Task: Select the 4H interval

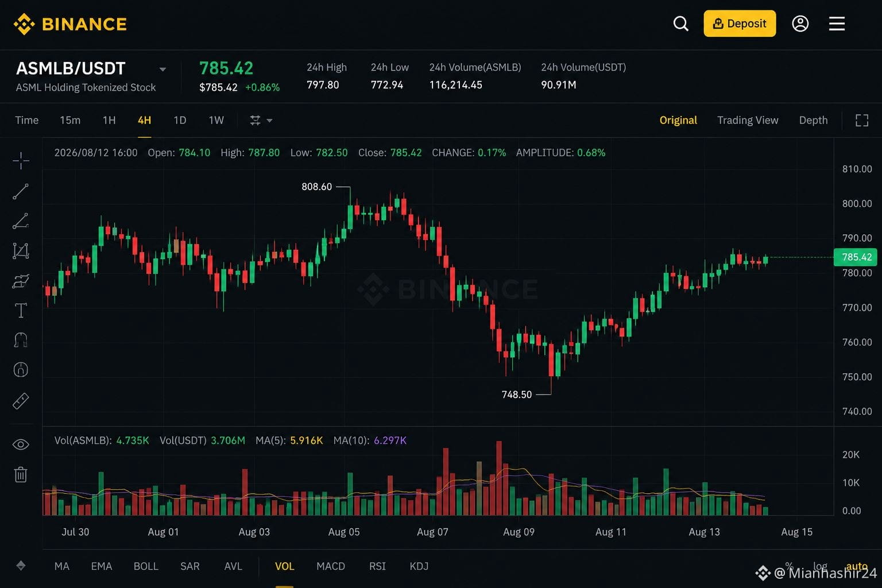Action: click(144, 120)
